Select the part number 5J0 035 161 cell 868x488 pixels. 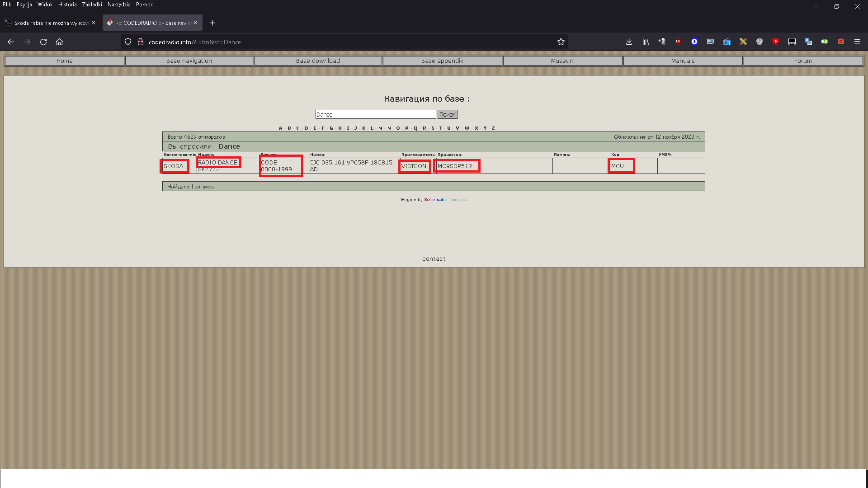click(354, 166)
